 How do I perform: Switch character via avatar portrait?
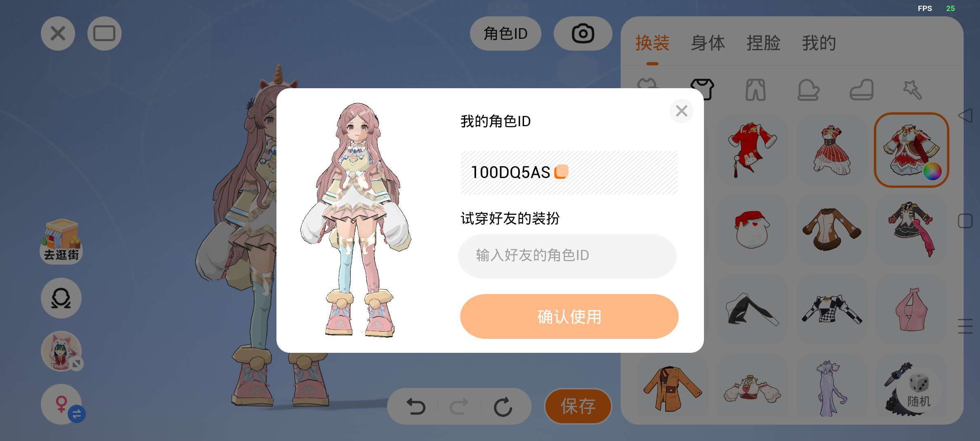[x=61, y=351]
